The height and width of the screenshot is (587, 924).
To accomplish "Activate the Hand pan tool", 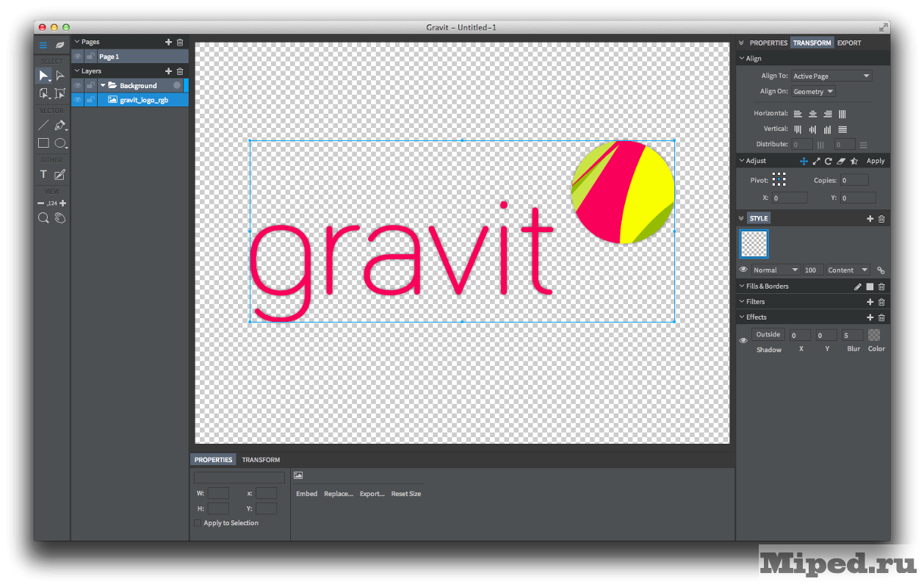I will (x=60, y=217).
